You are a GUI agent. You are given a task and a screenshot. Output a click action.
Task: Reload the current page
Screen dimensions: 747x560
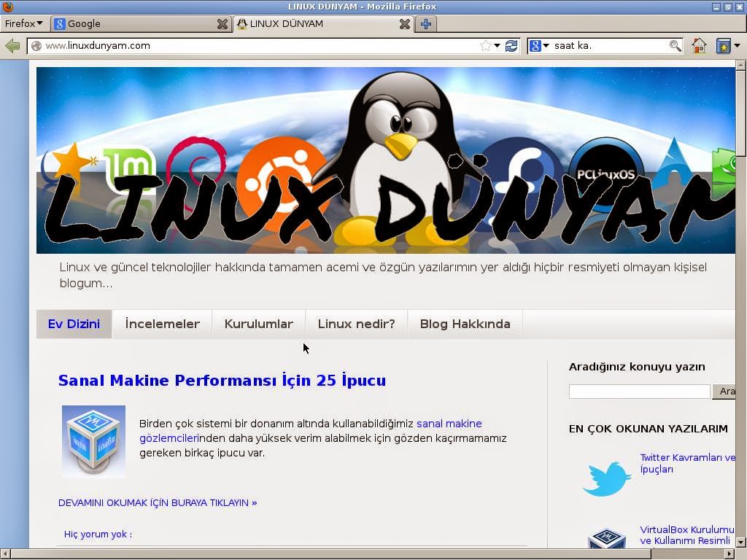[511, 45]
